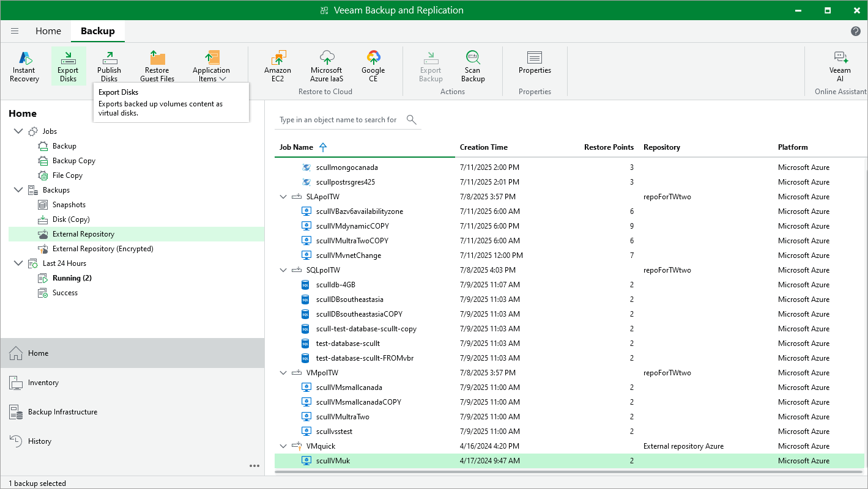Click the test-database-scullt SQL icon
Screen dimensions: 868x489
click(306, 344)
